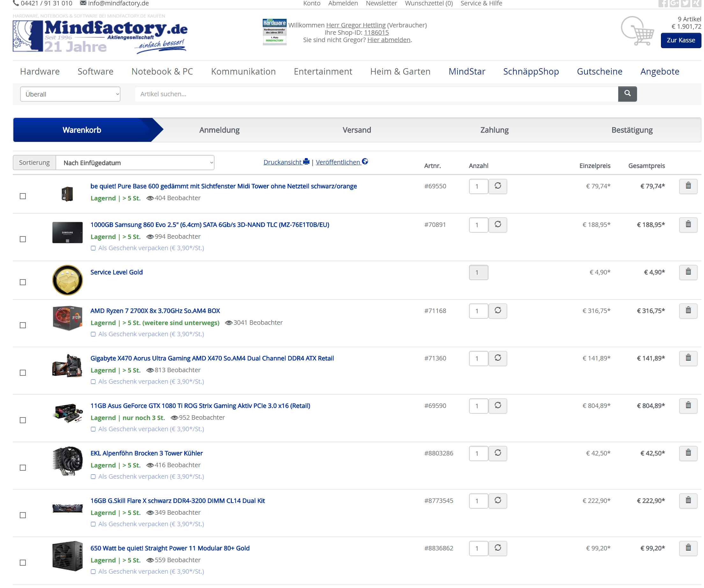This screenshot has height=588, width=704.
Task: Select the AMD Ryzen 7 2700X row checkbox
Action: tap(23, 325)
